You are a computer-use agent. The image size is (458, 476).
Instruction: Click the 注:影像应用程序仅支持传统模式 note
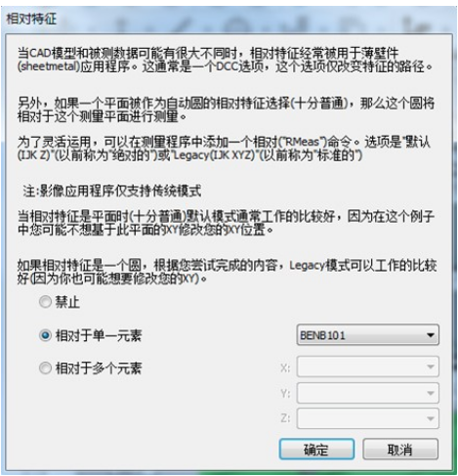pos(111,192)
